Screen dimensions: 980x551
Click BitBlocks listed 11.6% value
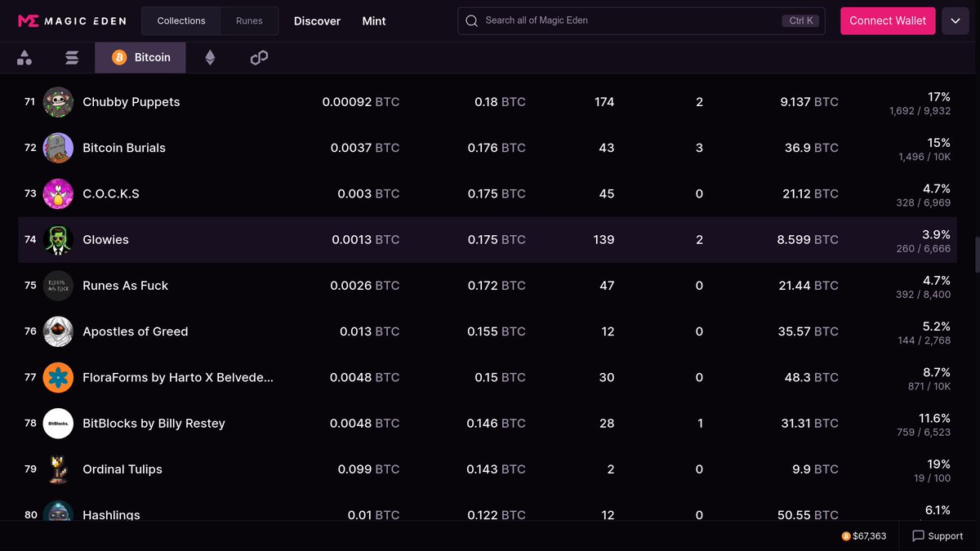click(x=935, y=418)
